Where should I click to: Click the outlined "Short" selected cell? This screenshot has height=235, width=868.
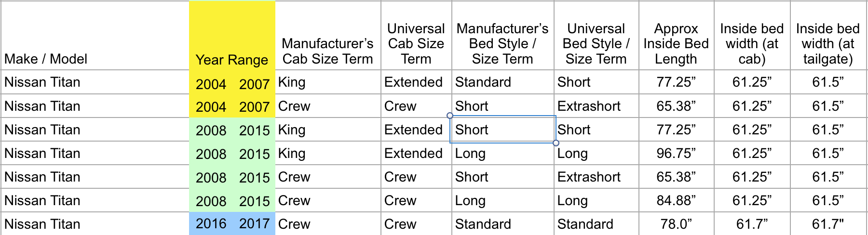pos(502,130)
